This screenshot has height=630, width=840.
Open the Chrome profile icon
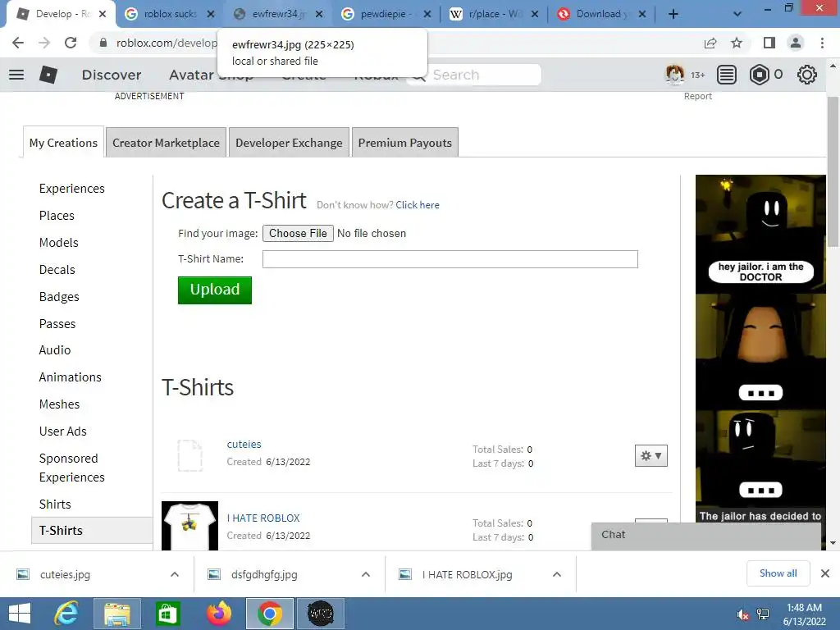coord(796,43)
